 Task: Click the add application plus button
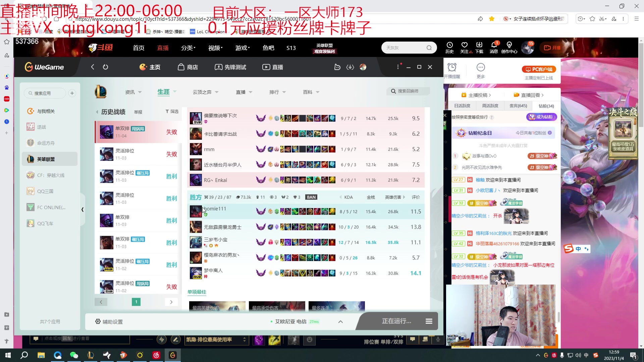pos(72,93)
